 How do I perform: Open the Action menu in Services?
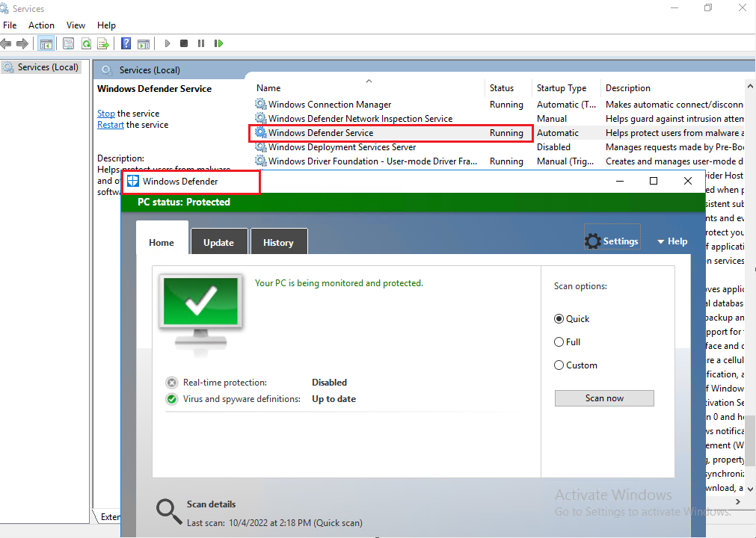pos(41,25)
